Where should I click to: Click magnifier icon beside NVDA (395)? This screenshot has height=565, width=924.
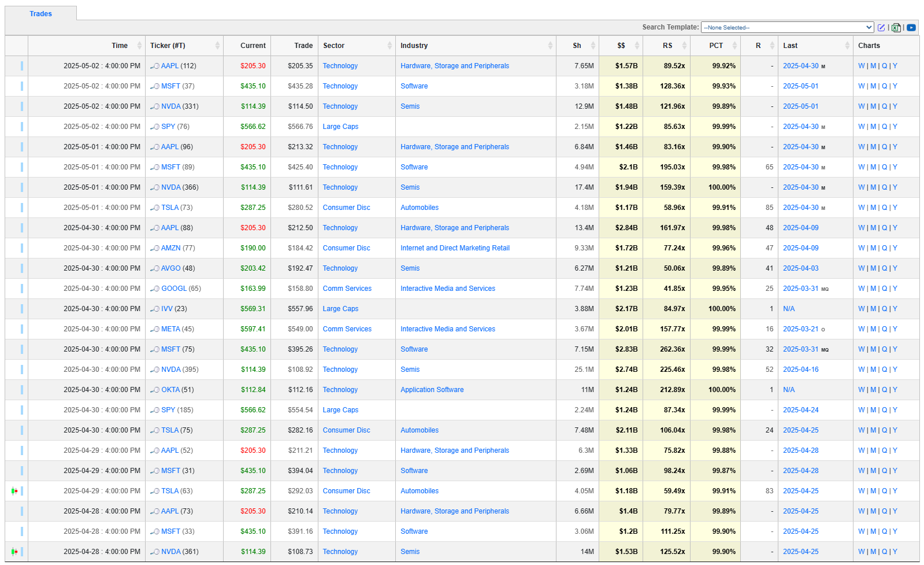(x=155, y=370)
